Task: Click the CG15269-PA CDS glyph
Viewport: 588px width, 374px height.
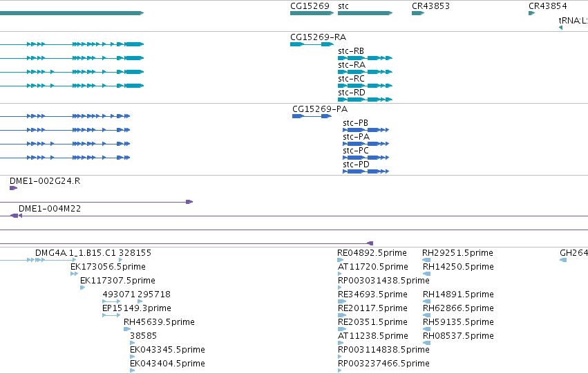Action: pos(312,116)
